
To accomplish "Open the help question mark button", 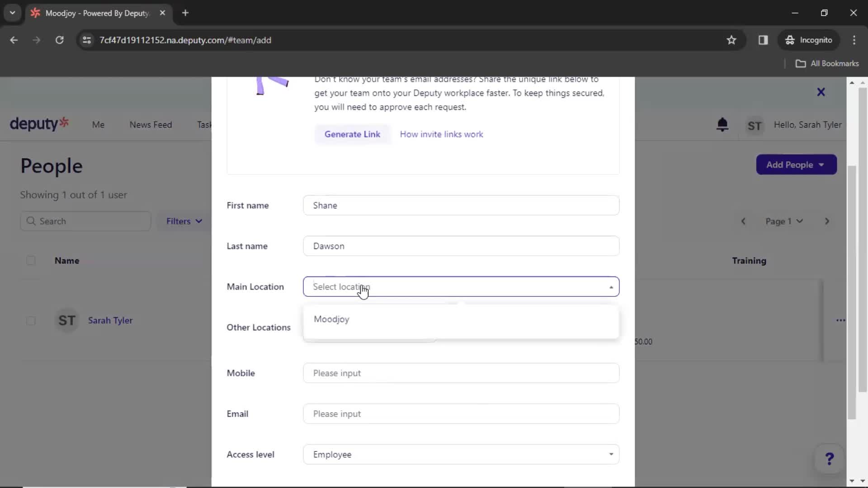I will coord(829,459).
